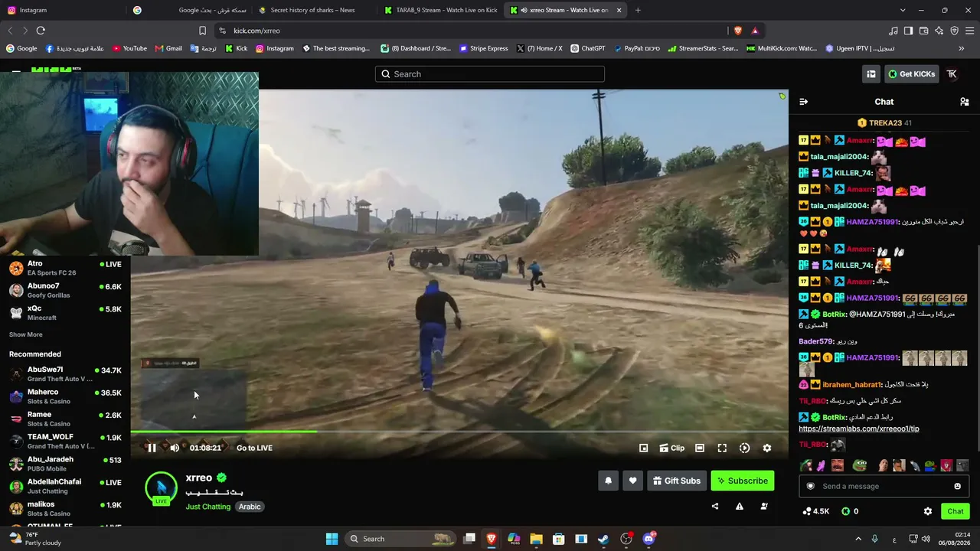Screen dimensions: 980x551
Task: Send message with Chat button
Action: (955, 511)
